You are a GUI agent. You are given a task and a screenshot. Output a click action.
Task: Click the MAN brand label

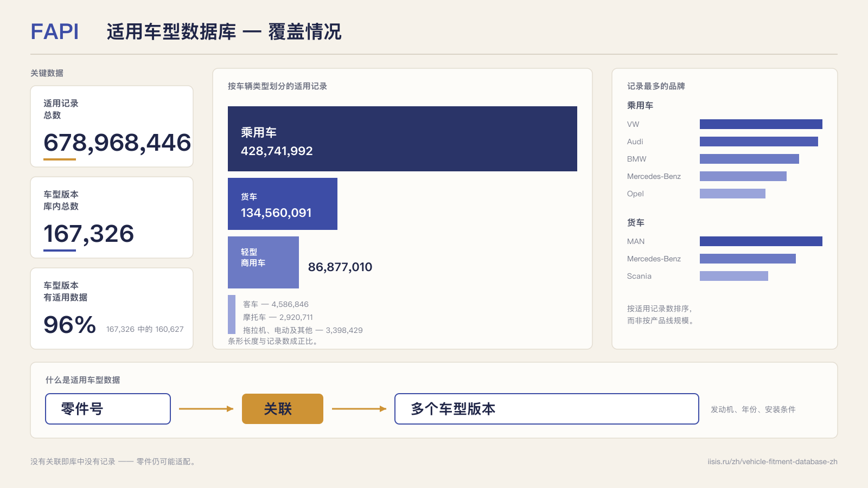[636, 241]
